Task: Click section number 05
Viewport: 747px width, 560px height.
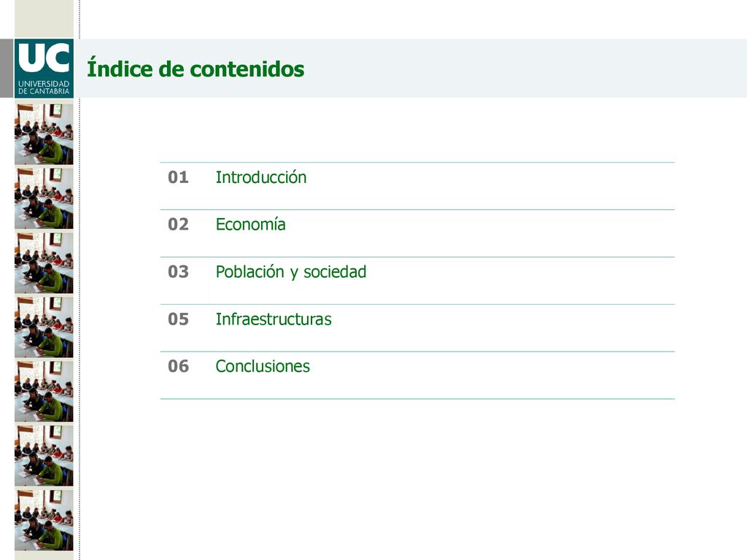Action: (178, 319)
